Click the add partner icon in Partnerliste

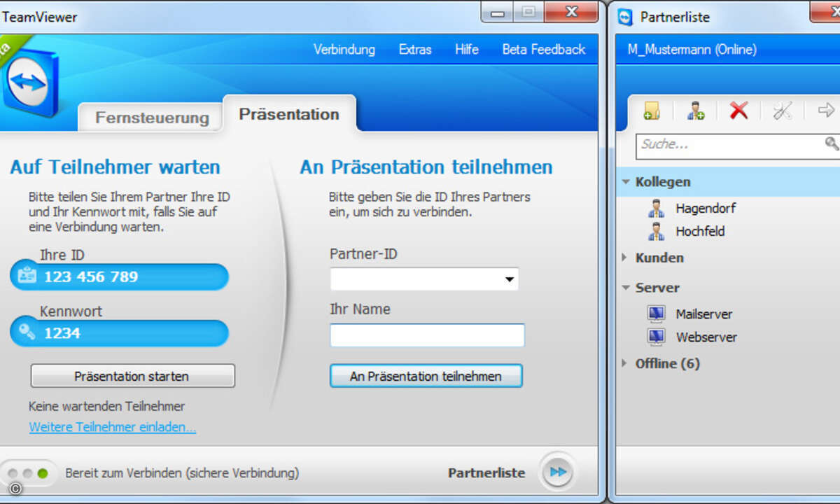[x=696, y=110]
